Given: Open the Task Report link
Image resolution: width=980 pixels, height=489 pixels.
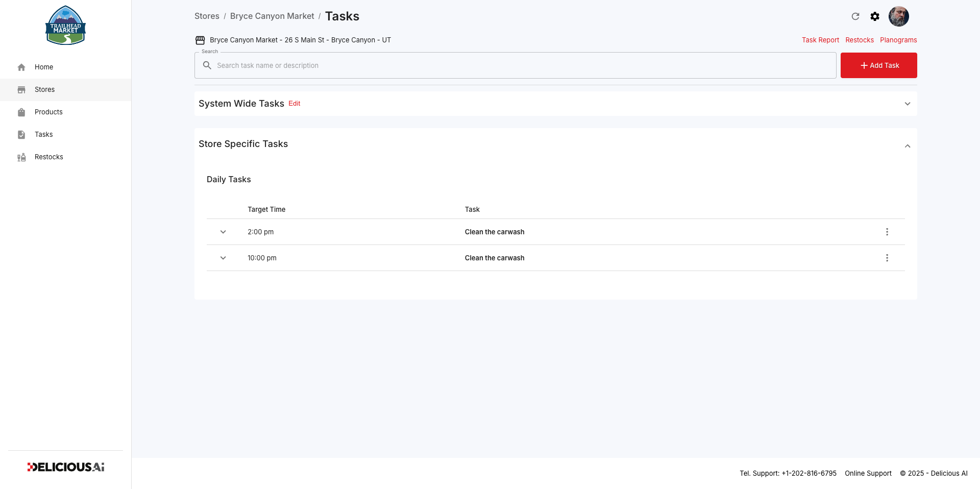Looking at the screenshot, I should coord(820,40).
